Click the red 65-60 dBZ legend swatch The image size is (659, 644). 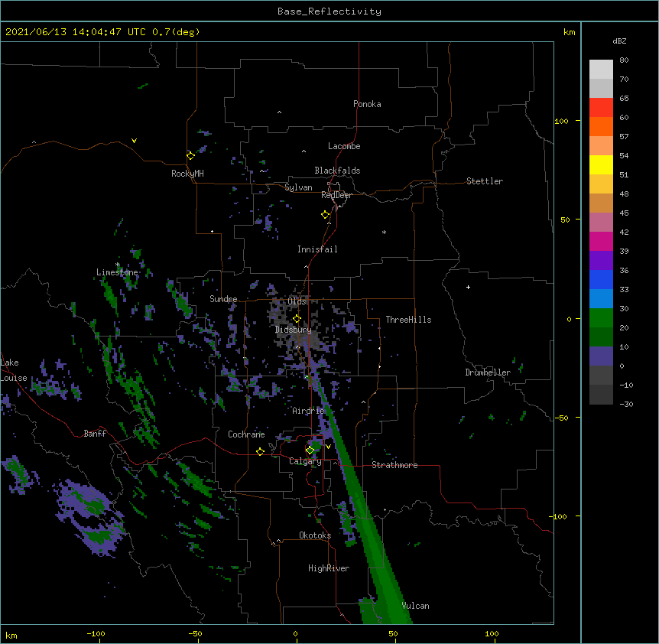click(601, 108)
